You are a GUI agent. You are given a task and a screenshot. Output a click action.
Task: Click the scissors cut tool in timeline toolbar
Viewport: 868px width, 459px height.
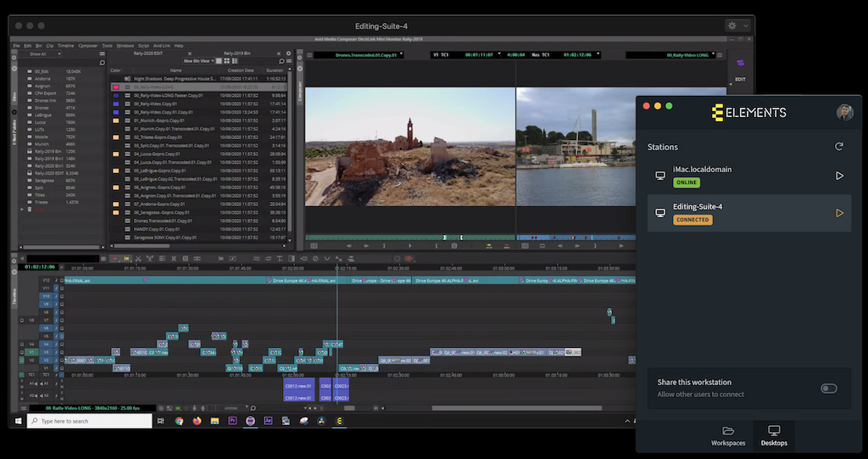[138, 258]
